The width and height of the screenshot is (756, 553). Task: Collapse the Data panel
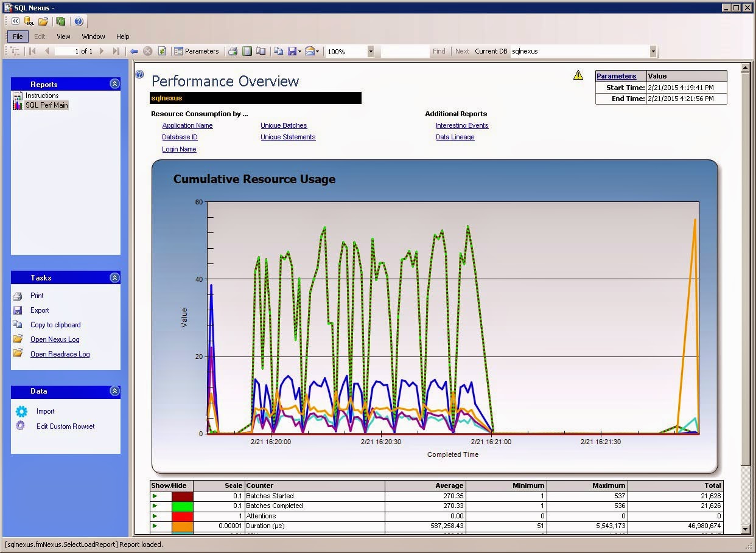[x=114, y=391]
